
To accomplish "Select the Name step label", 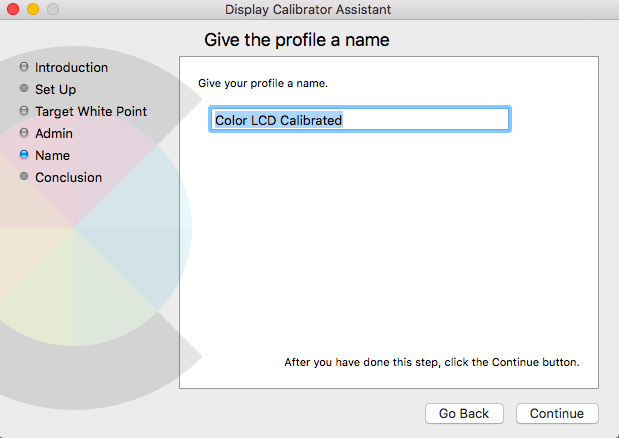I will pos(52,155).
